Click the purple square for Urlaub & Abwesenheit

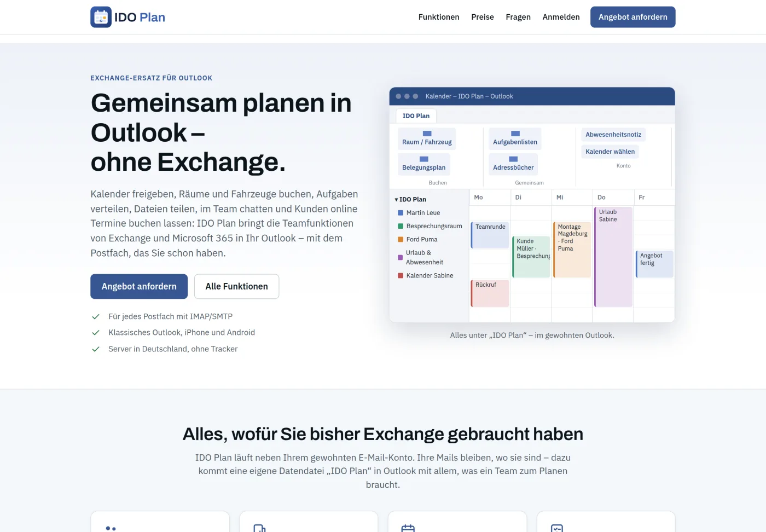point(401,257)
